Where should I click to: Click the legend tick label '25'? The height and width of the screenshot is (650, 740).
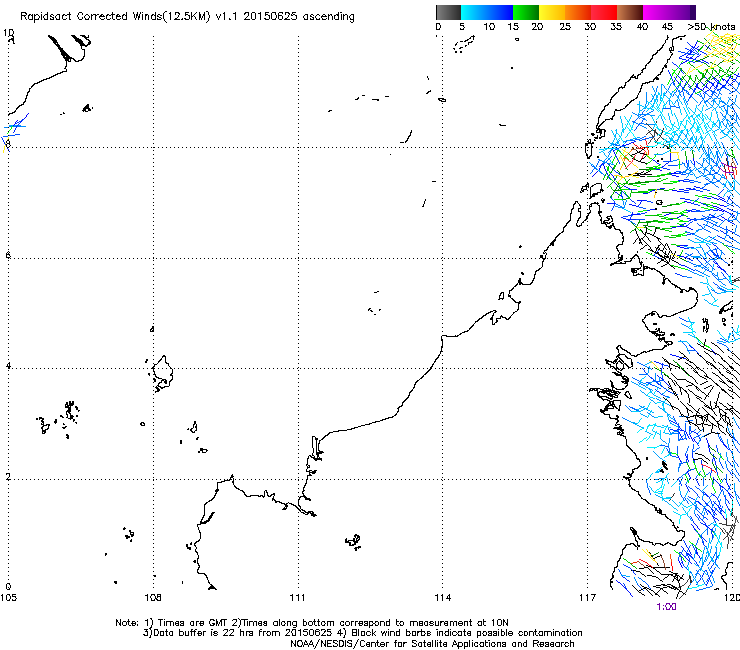(565, 27)
